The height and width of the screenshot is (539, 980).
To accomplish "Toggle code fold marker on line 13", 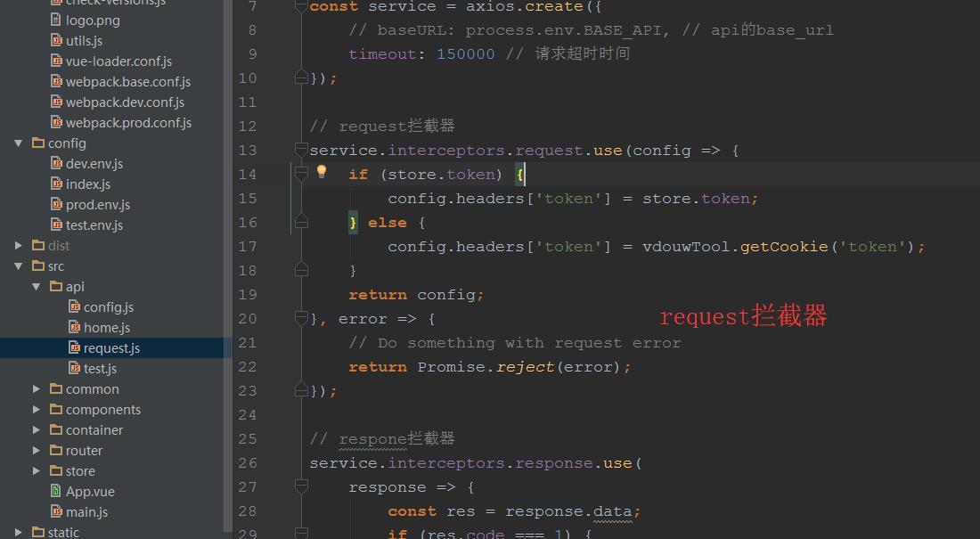I will (x=301, y=151).
